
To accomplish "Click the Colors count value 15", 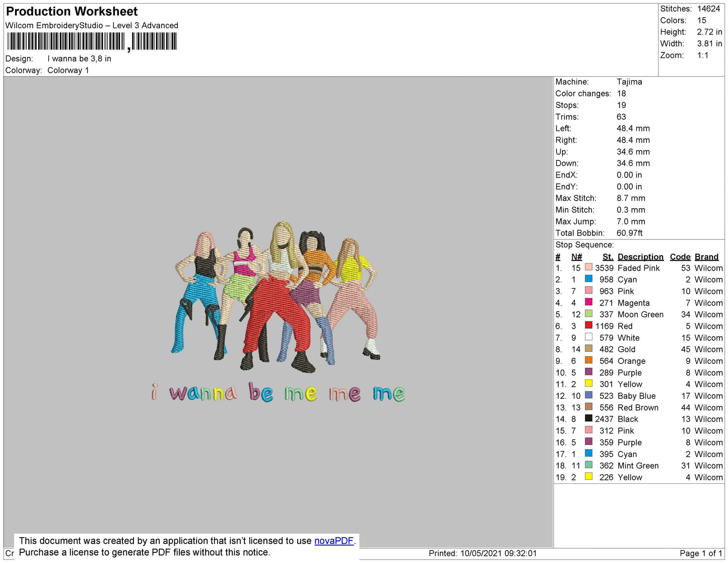I will click(x=702, y=20).
